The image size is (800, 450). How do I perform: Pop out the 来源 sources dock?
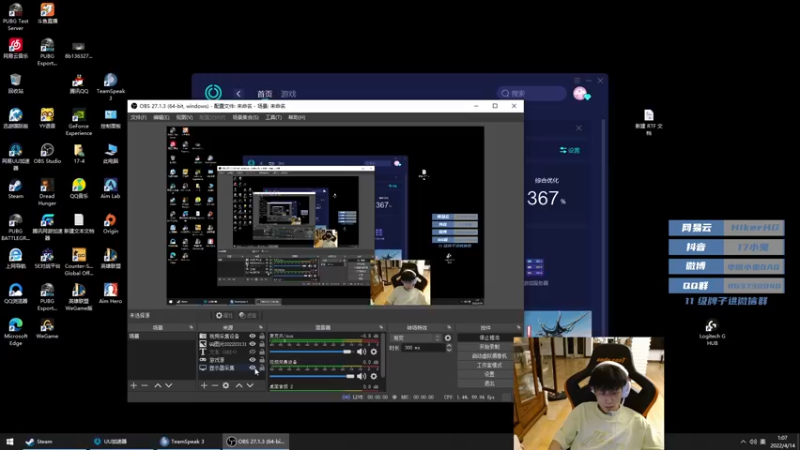(261, 328)
